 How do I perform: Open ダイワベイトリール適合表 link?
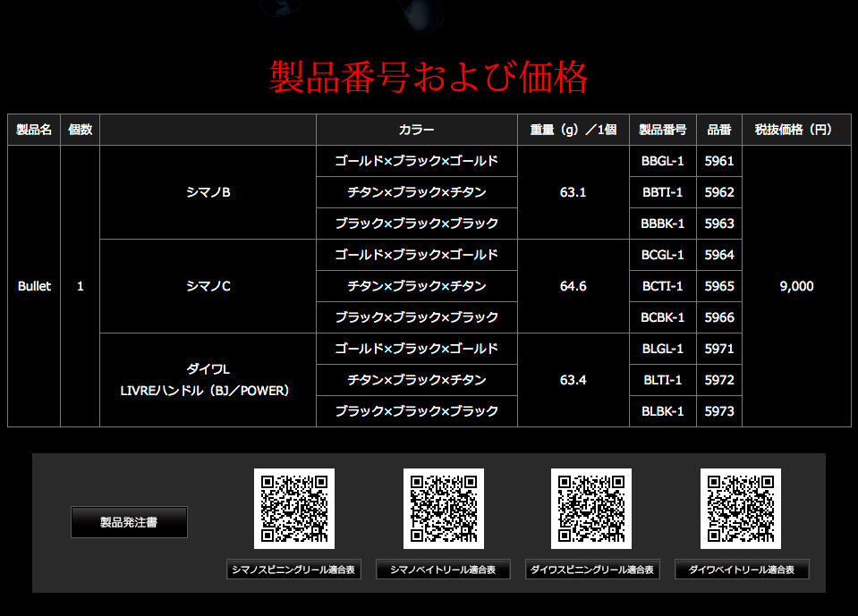click(x=742, y=569)
